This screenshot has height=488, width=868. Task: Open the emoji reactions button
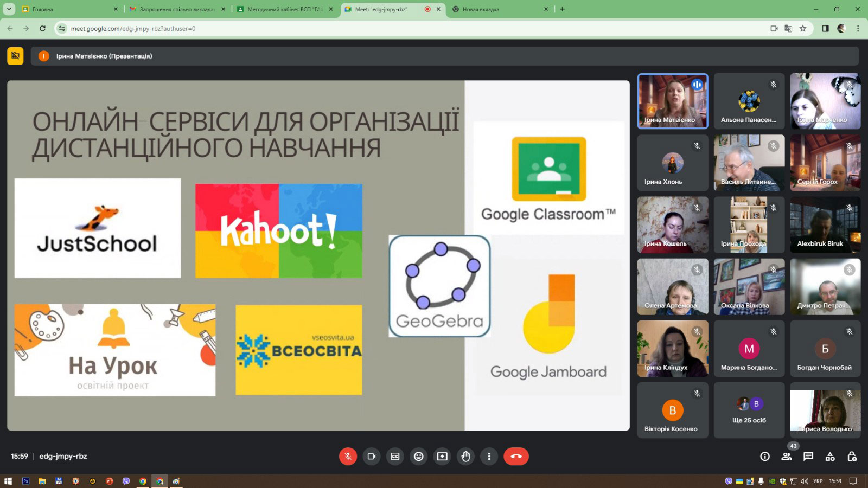tap(419, 457)
